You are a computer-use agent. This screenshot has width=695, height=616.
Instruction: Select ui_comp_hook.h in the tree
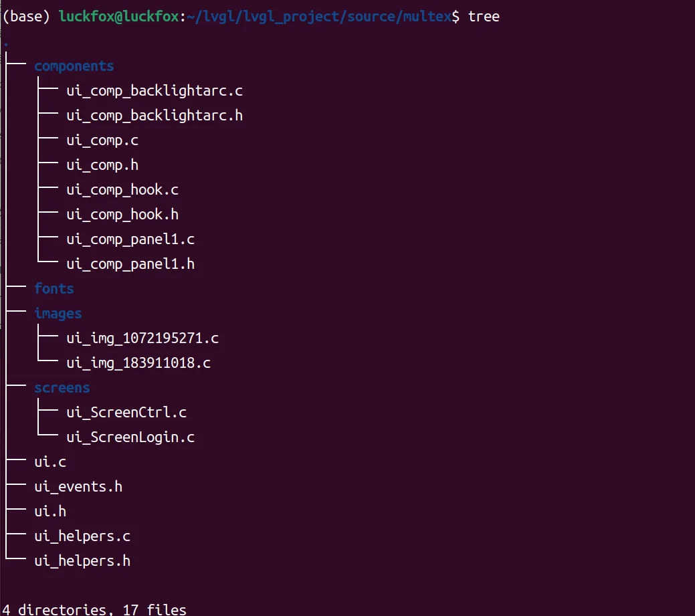tap(122, 215)
